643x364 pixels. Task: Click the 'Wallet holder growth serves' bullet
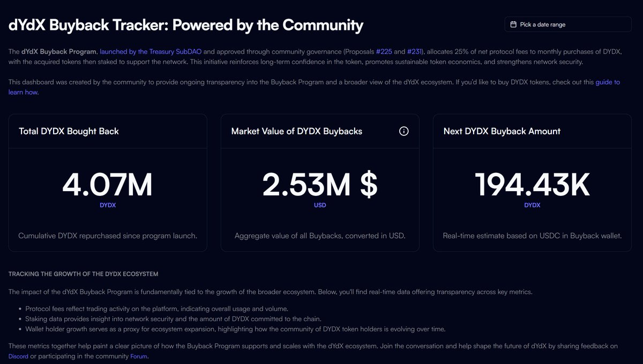[236, 329]
